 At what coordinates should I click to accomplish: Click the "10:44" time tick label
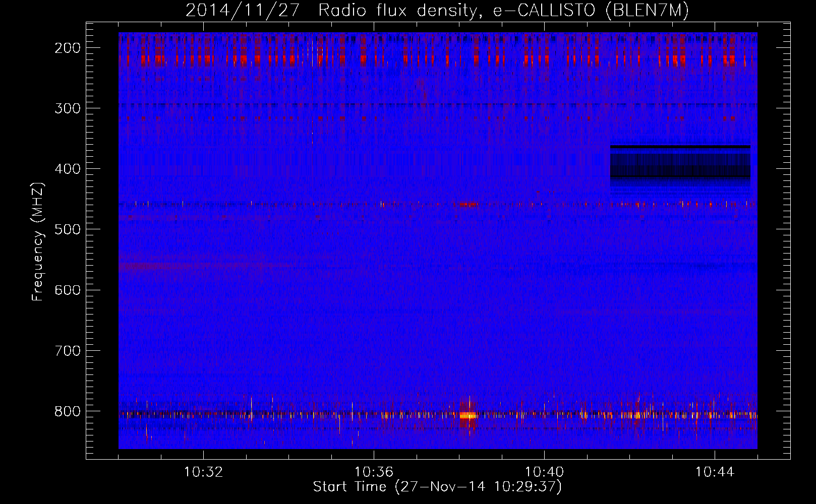tap(715, 472)
